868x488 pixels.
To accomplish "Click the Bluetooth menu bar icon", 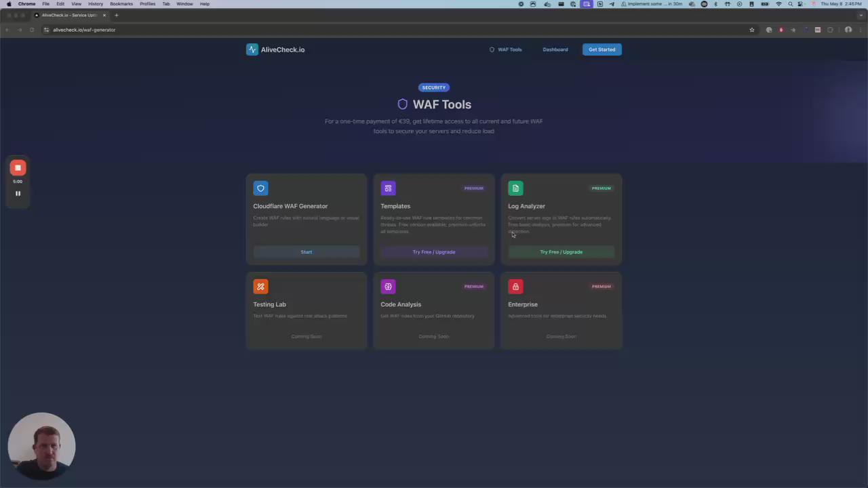I will (715, 4).
